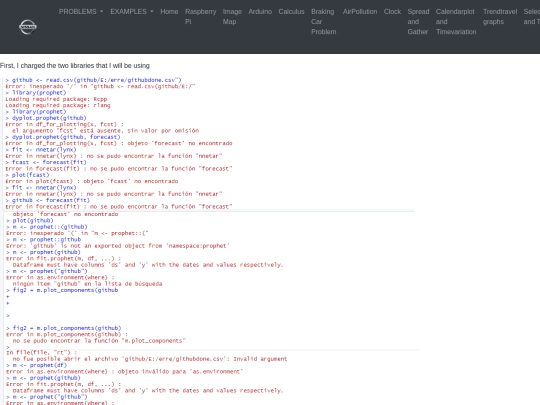
Task: Click the 'In file(file, "rt") :' warning line
Action: click(41, 352)
